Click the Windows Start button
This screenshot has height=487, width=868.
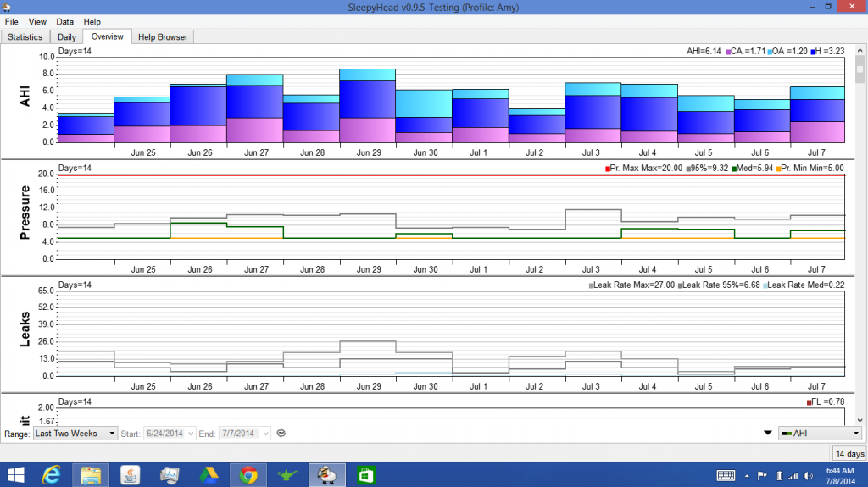(16, 475)
